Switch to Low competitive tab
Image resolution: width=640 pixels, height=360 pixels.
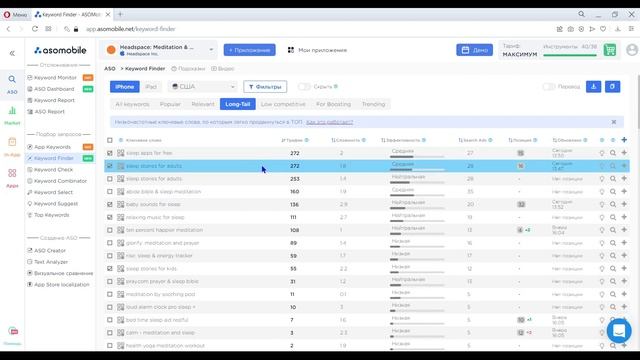tap(283, 104)
